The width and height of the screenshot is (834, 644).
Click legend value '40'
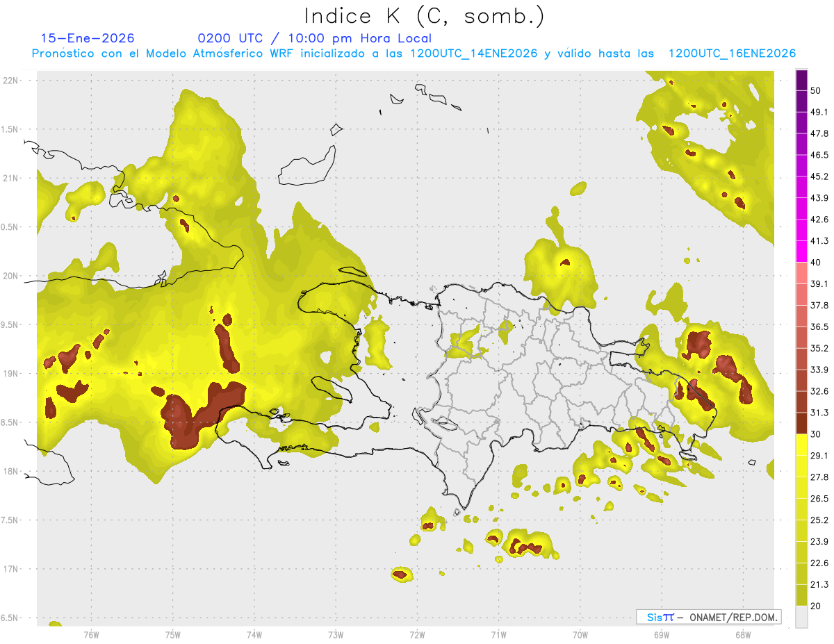(817, 263)
